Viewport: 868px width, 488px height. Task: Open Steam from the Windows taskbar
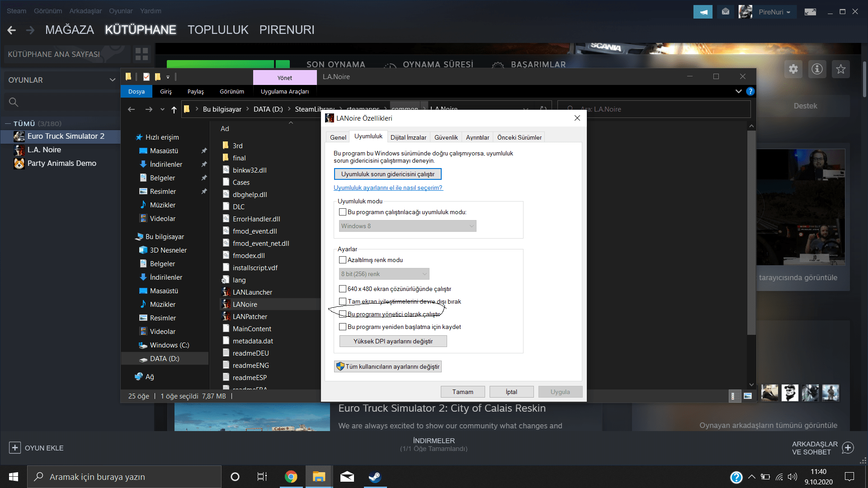(375, 477)
